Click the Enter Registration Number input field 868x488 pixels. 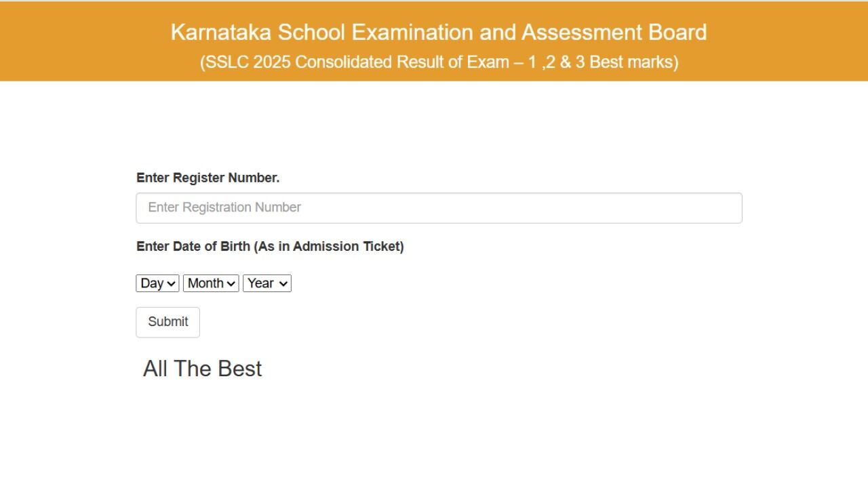tap(439, 208)
